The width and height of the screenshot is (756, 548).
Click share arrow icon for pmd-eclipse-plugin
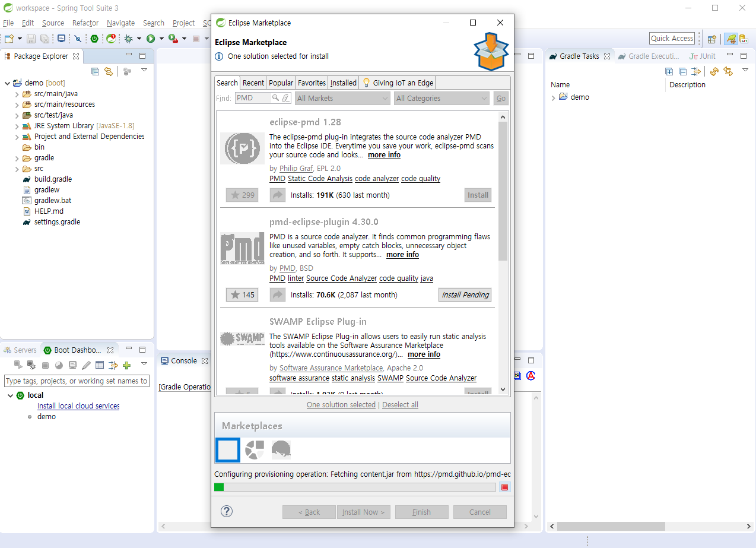point(278,294)
